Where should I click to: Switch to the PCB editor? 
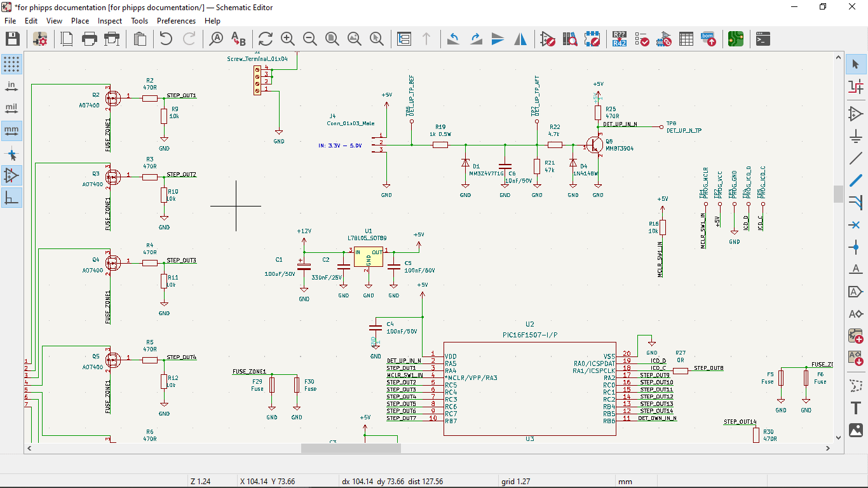click(736, 39)
